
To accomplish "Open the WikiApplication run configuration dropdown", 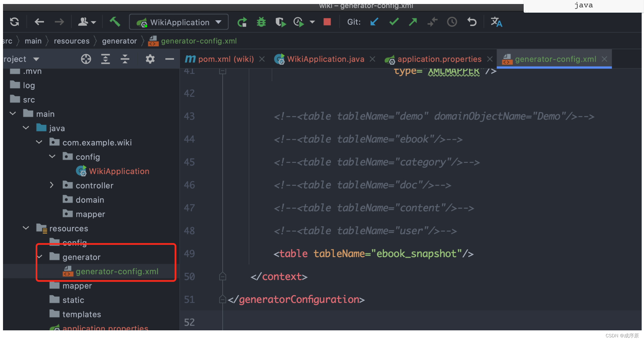I will (x=219, y=22).
